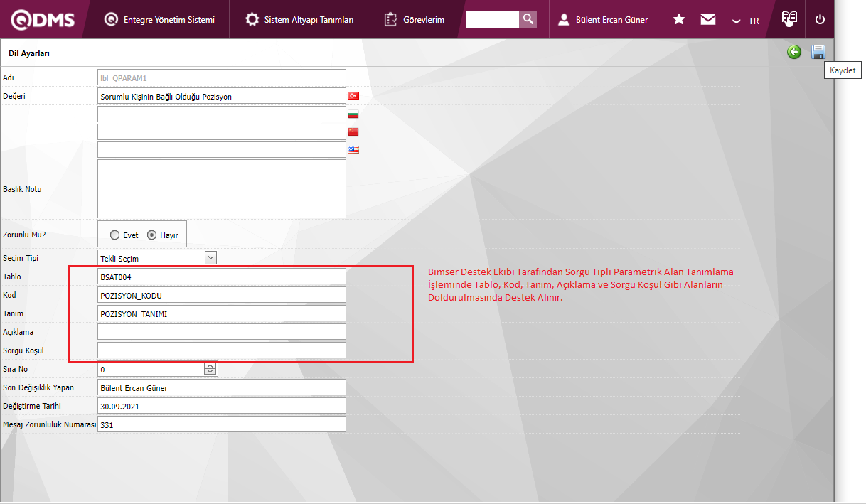The width and height of the screenshot is (866, 504).
Task: Click the Son Değişiklik Yapan field
Action: (x=222, y=387)
